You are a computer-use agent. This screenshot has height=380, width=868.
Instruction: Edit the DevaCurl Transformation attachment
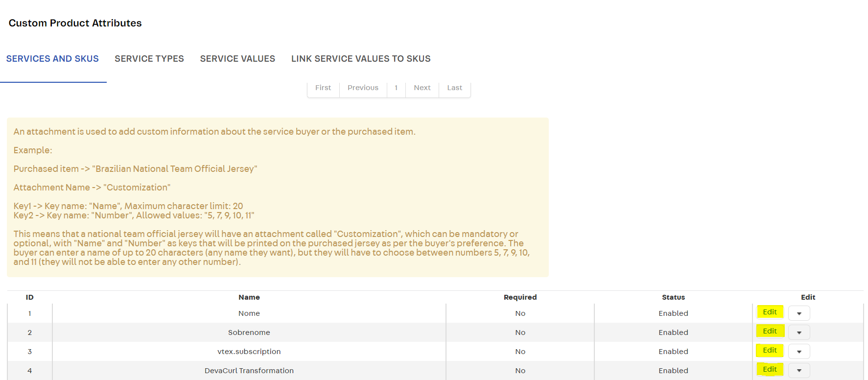[770, 370]
